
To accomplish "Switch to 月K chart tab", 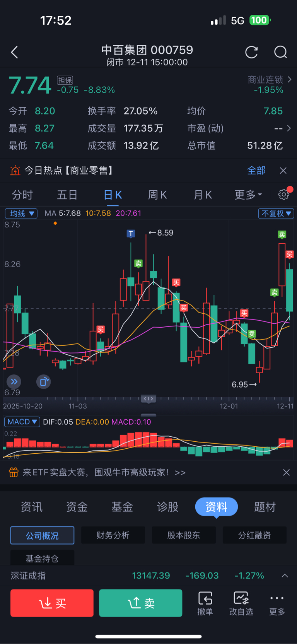I will coord(203,195).
